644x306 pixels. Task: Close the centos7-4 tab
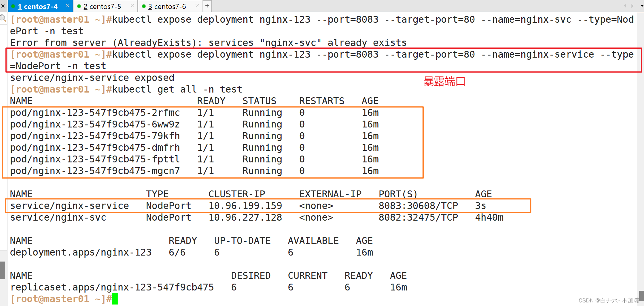pos(68,6)
